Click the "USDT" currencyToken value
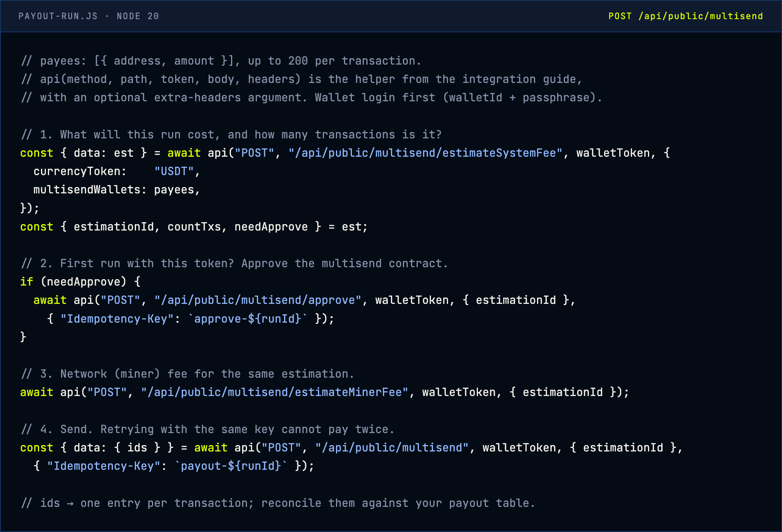 [174, 171]
